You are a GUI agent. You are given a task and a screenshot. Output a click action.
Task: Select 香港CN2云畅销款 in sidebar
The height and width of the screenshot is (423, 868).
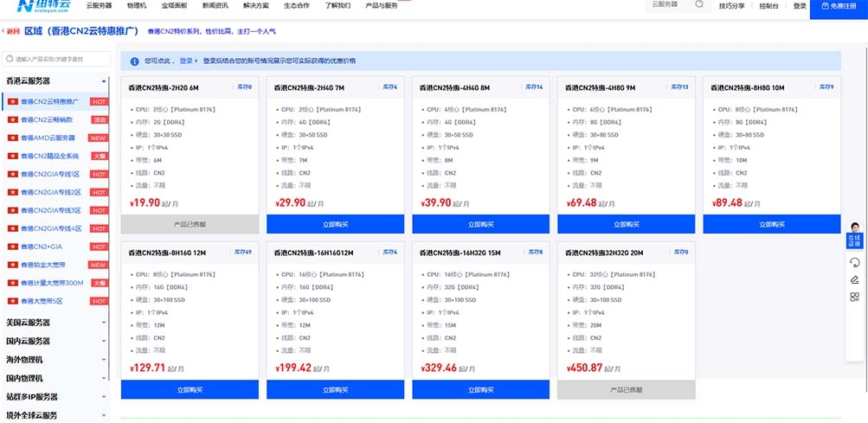coord(47,119)
